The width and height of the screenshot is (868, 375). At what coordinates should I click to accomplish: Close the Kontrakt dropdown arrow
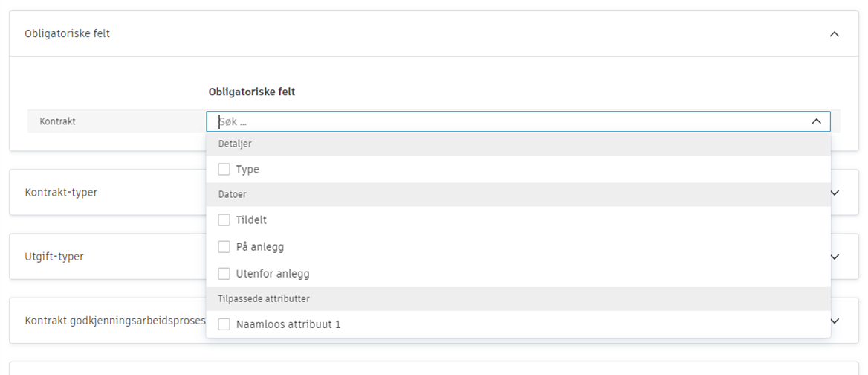tap(816, 121)
